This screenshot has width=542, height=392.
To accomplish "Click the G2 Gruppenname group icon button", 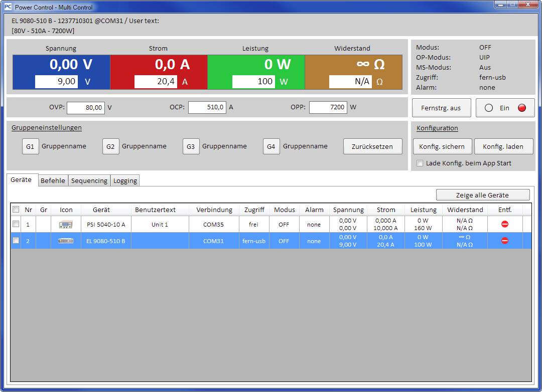I will click(x=110, y=146).
